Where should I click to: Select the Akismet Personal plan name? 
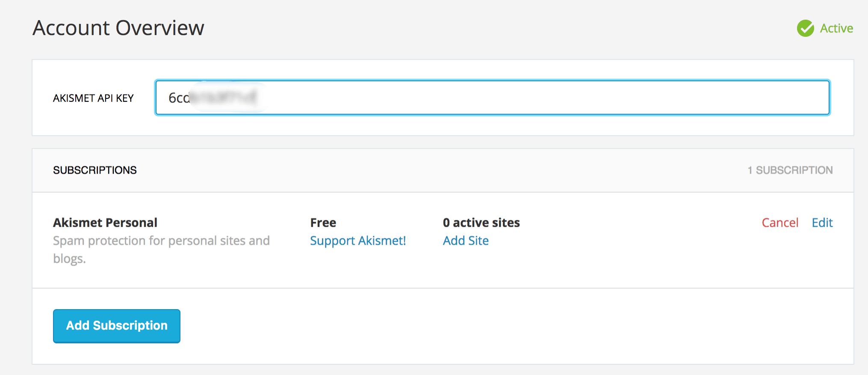pos(105,223)
